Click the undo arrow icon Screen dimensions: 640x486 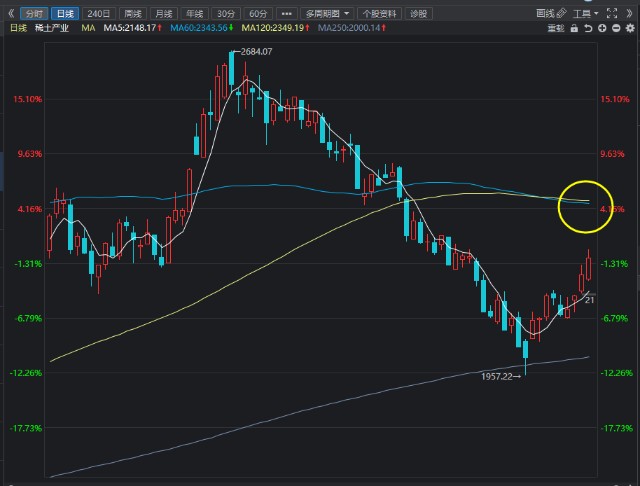(588, 30)
